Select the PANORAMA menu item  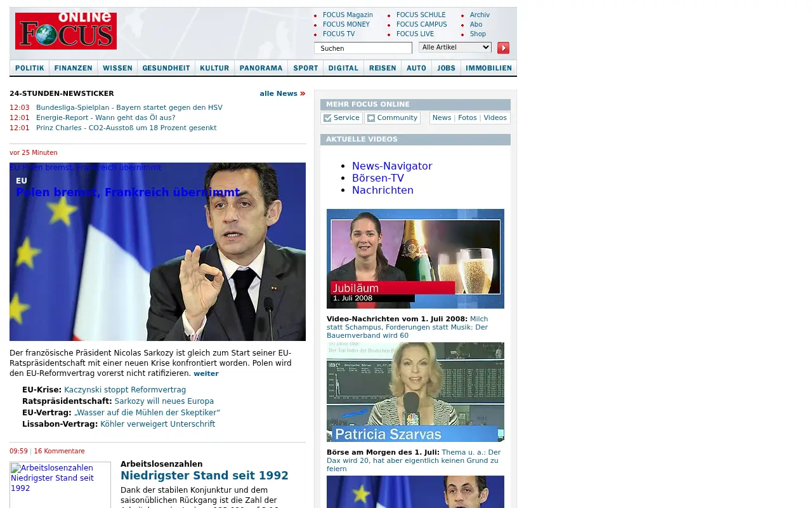[x=261, y=68]
